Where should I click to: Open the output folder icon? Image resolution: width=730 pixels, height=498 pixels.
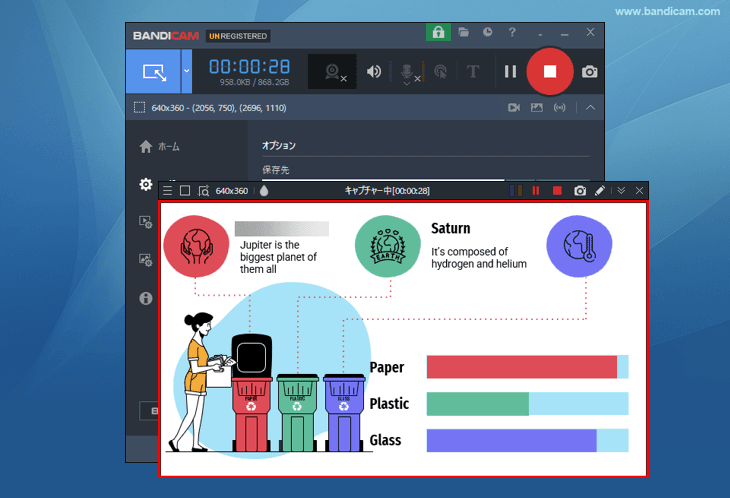pyautogui.click(x=464, y=33)
